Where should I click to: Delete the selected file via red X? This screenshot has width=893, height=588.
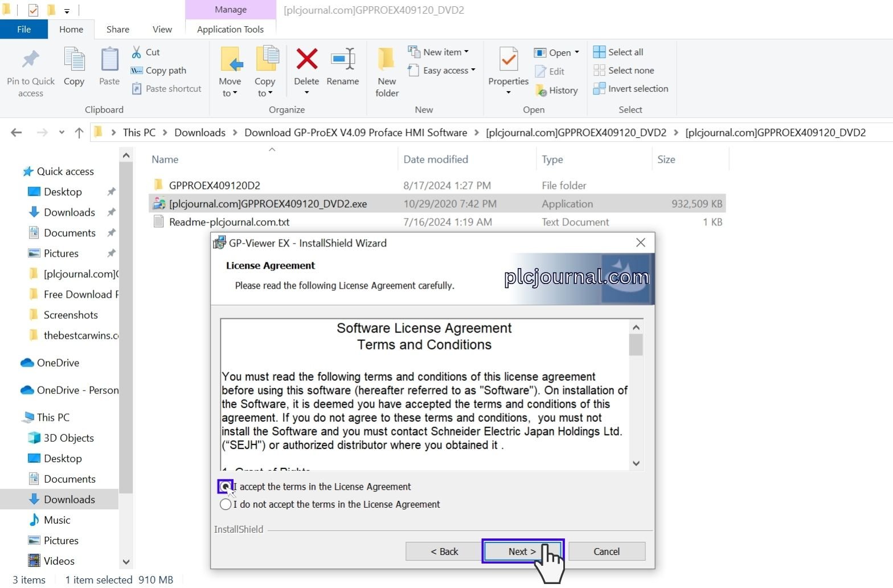(x=306, y=59)
